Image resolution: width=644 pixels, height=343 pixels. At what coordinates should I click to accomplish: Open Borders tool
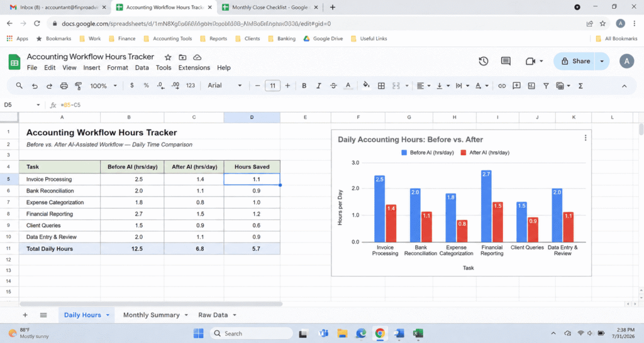(381, 85)
